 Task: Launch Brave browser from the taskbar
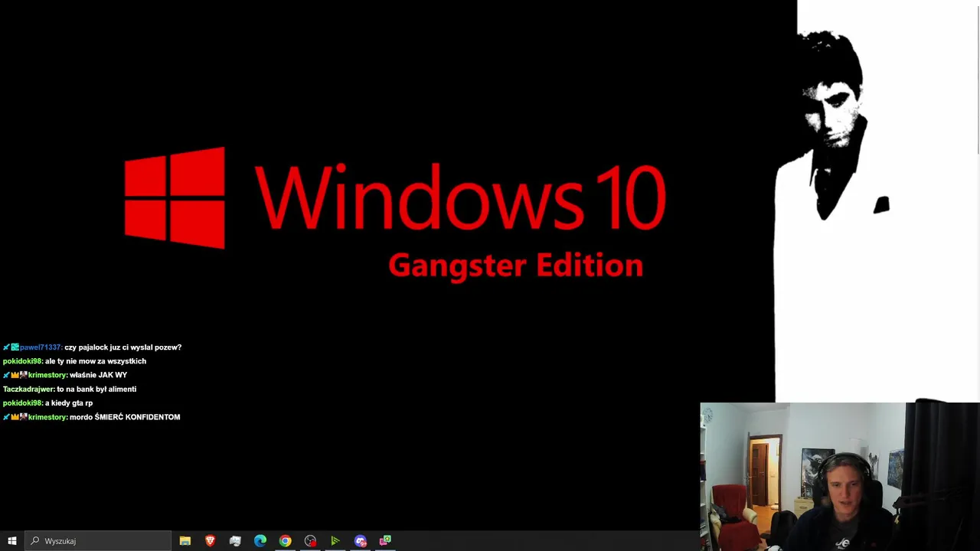point(211,541)
